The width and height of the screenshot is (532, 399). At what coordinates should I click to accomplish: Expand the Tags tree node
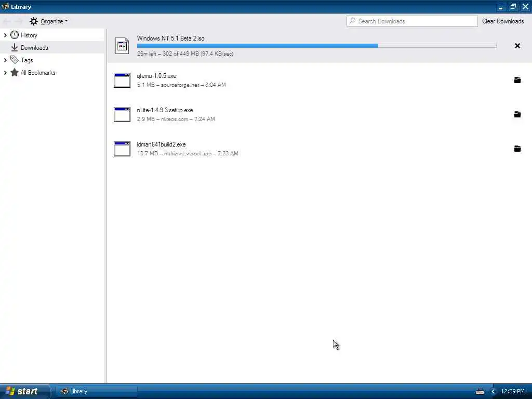pos(5,60)
